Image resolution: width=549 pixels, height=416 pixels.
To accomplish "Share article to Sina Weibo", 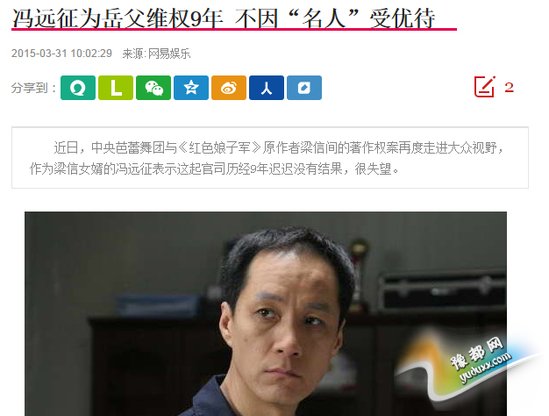I will (229, 88).
